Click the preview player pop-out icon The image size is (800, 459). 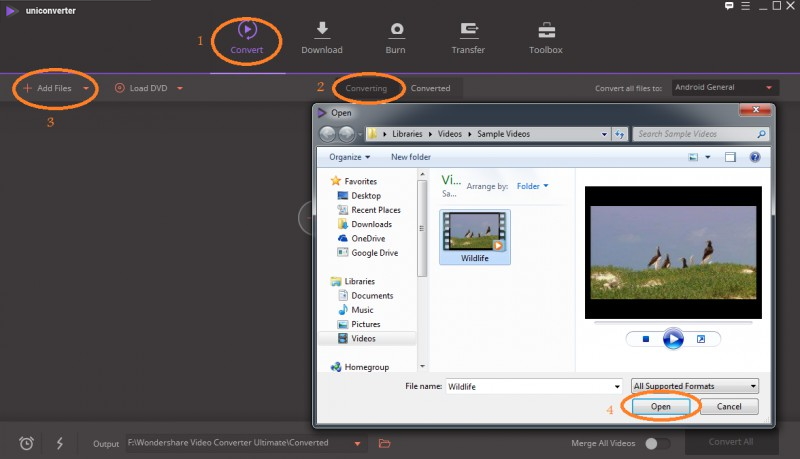701,339
